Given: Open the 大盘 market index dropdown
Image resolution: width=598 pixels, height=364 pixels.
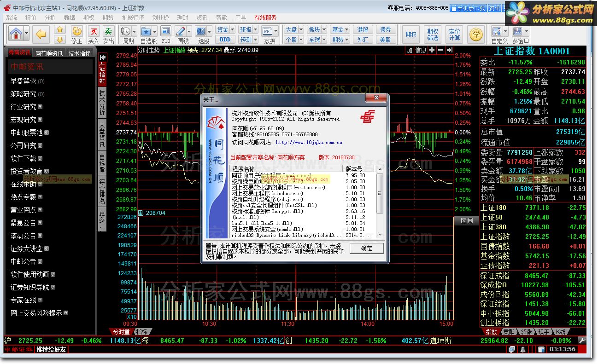Looking at the screenshot, I should coord(293,29).
